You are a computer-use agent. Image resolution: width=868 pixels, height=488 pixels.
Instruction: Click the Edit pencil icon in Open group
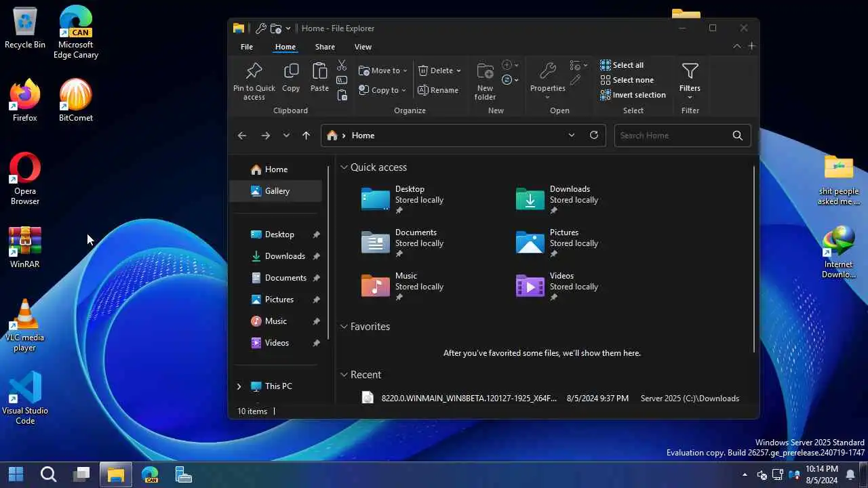point(576,81)
